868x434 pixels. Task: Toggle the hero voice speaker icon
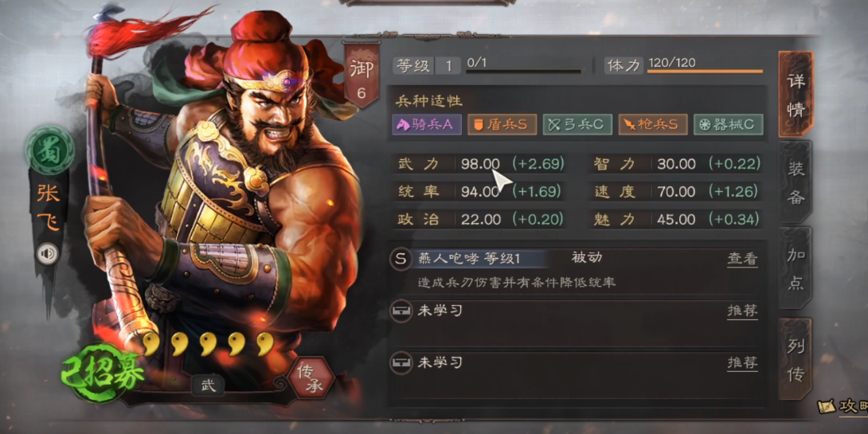click(48, 254)
